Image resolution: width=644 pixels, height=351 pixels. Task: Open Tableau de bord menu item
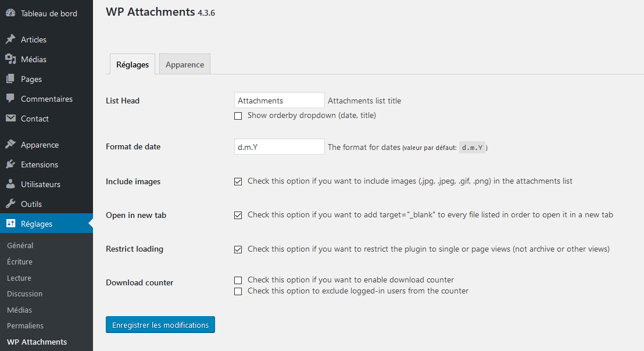[46, 13]
